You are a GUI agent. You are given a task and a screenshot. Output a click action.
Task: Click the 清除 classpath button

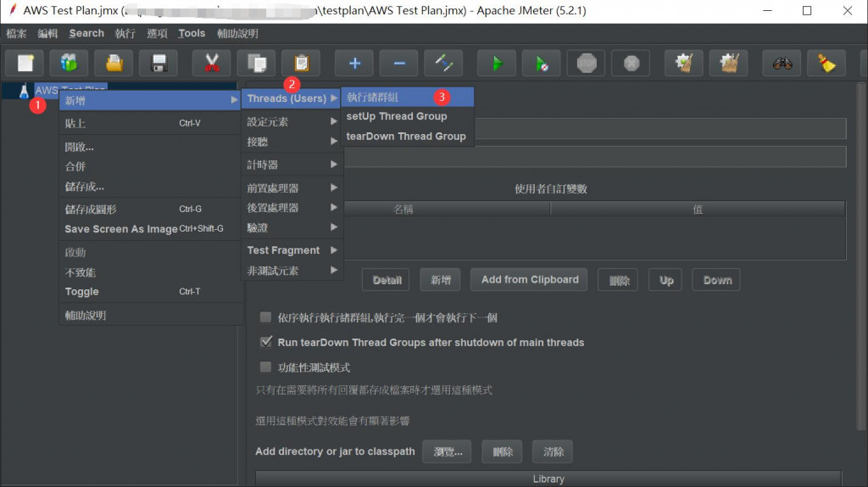553,451
